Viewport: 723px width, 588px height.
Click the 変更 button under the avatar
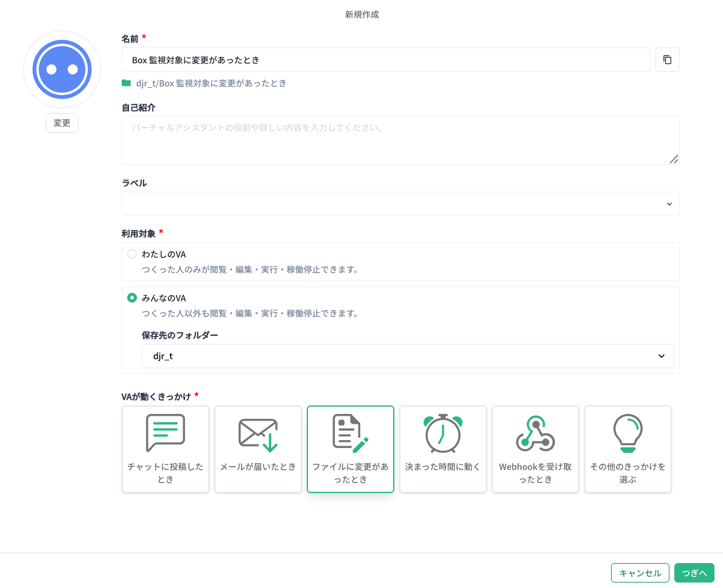click(x=62, y=123)
